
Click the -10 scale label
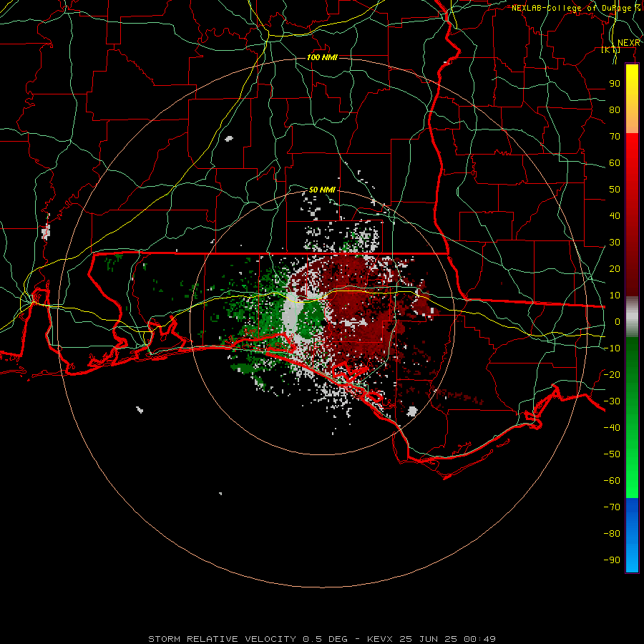[612, 348]
